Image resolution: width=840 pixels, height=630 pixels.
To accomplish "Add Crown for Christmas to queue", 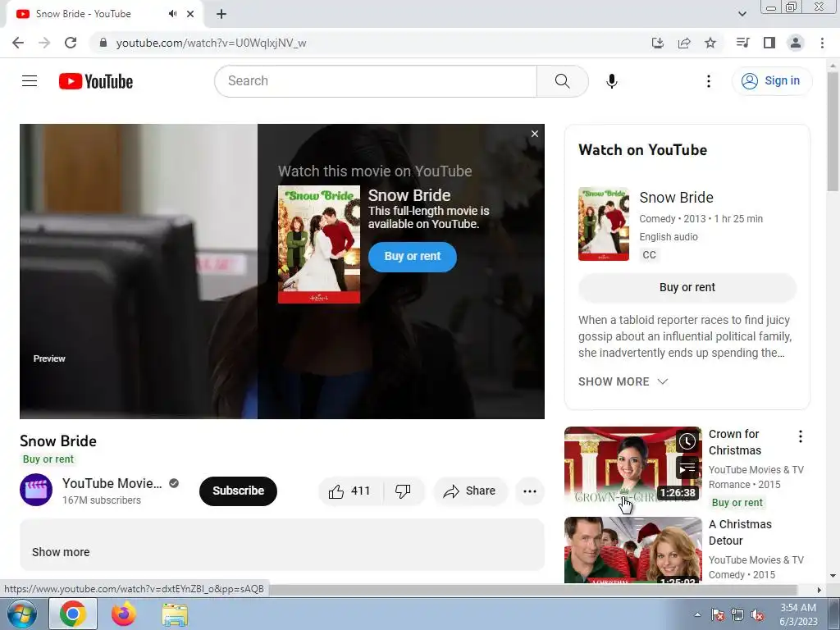I will 687,468.
